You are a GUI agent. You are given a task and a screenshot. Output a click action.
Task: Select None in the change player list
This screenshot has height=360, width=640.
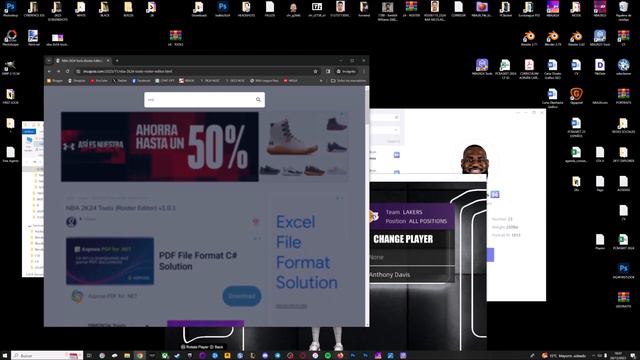click(x=411, y=257)
